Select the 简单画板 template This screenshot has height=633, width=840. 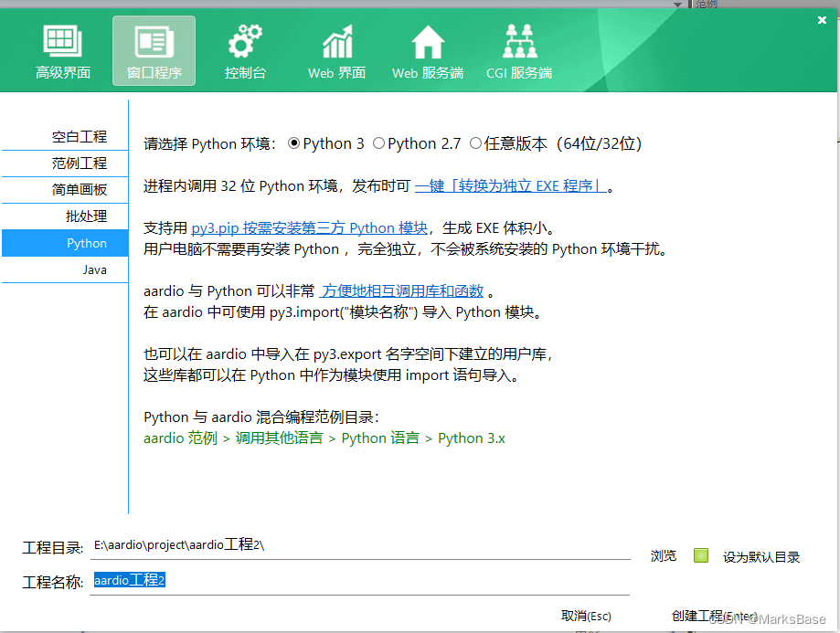(x=87, y=189)
